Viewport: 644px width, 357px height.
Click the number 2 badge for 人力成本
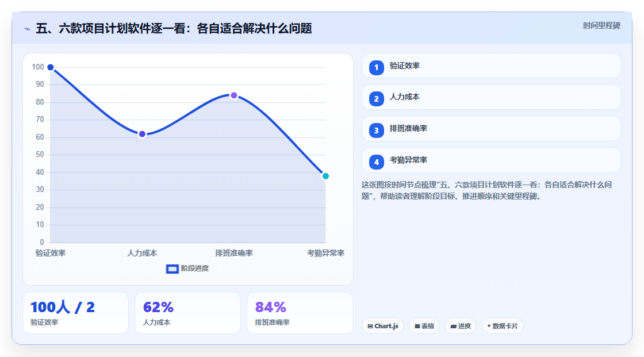click(x=376, y=99)
